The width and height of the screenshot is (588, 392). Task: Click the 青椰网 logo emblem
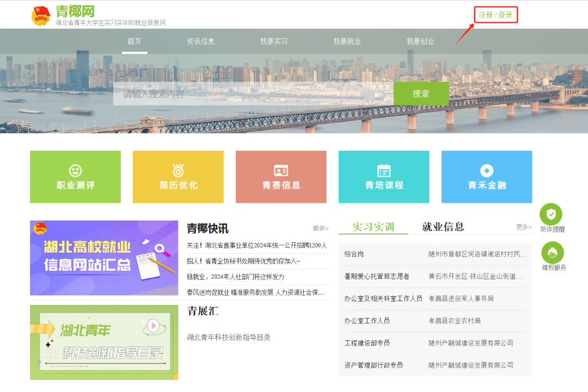41,16
